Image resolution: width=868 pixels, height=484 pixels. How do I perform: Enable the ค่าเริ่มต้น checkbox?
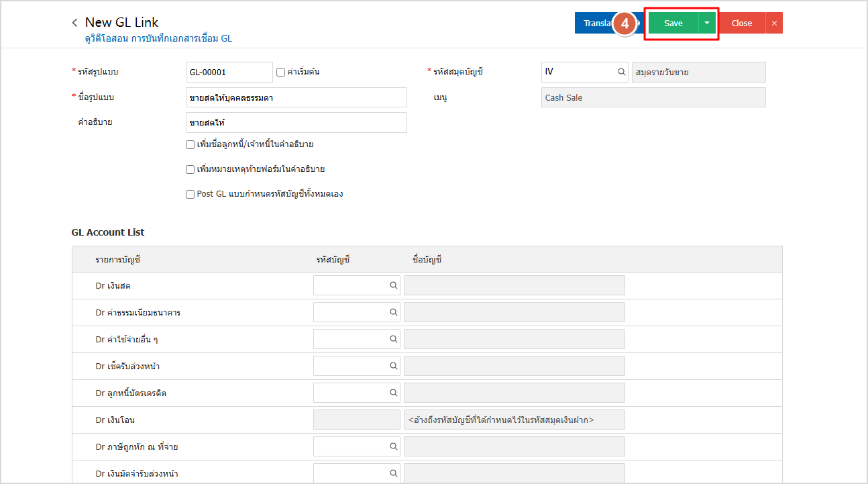281,72
